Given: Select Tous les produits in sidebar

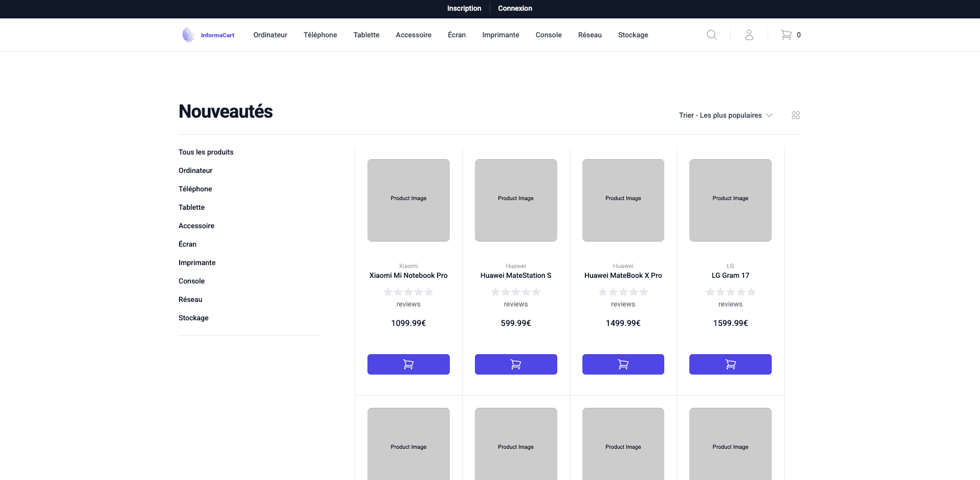Looking at the screenshot, I should pyautogui.click(x=206, y=152).
